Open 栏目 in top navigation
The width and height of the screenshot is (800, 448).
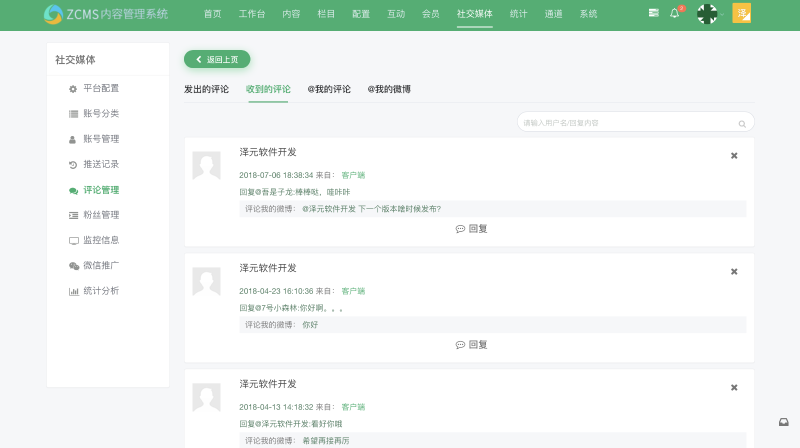tap(326, 14)
